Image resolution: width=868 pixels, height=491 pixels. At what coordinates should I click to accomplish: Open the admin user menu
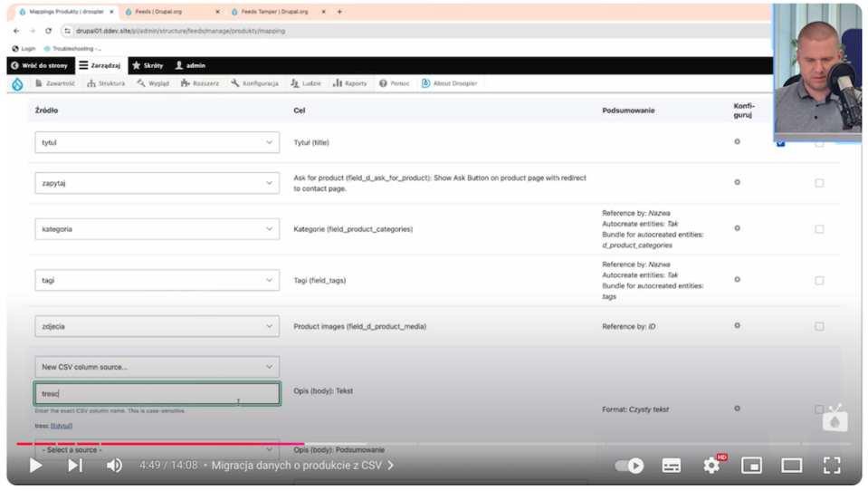pos(190,65)
